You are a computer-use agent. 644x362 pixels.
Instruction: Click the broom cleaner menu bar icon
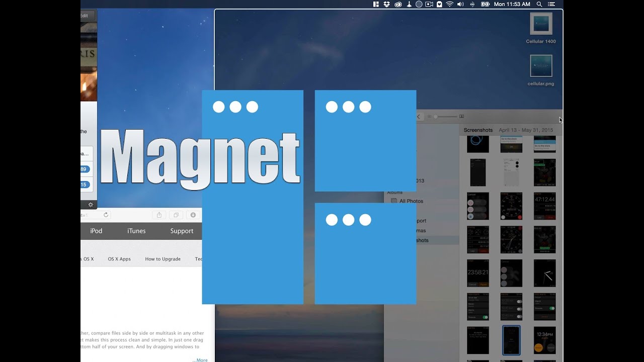coord(409,4)
